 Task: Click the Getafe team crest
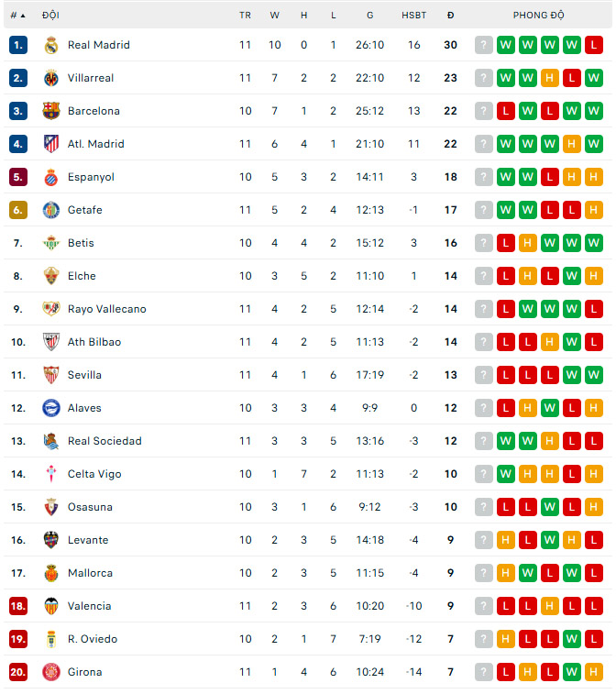pyautogui.click(x=51, y=210)
